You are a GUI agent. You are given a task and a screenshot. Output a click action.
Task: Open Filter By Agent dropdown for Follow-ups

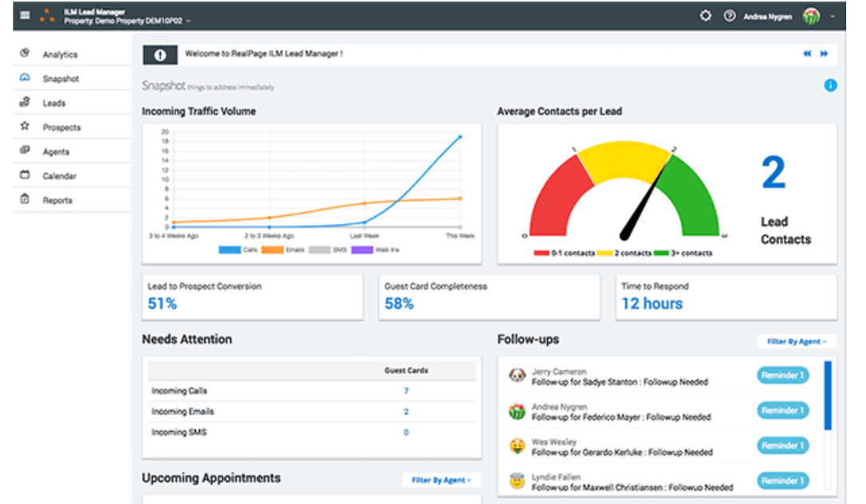click(x=797, y=341)
